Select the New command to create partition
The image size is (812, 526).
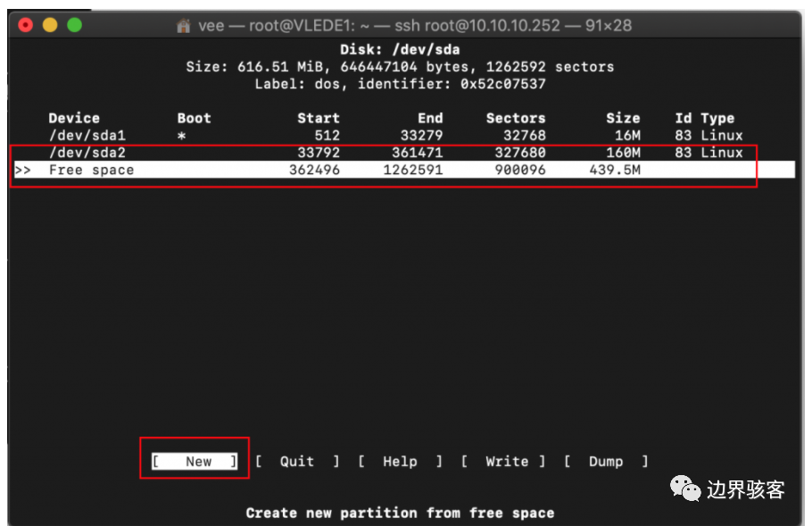pyautogui.click(x=194, y=462)
